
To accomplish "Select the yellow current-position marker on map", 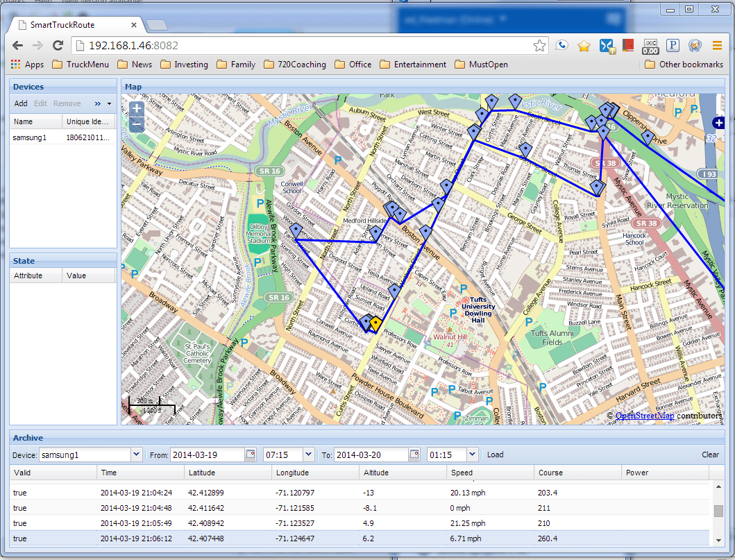I will (375, 323).
